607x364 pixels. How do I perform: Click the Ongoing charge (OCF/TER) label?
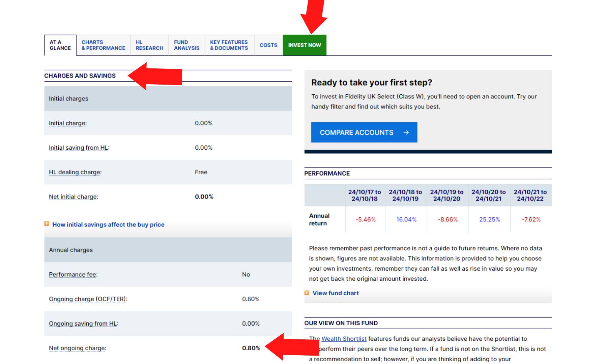pyautogui.click(x=87, y=299)
